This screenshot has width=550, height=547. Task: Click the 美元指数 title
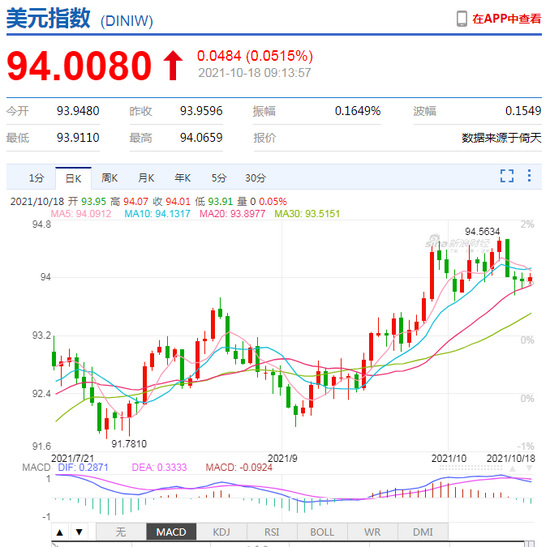pyautogui.click(x=48, y=19)
